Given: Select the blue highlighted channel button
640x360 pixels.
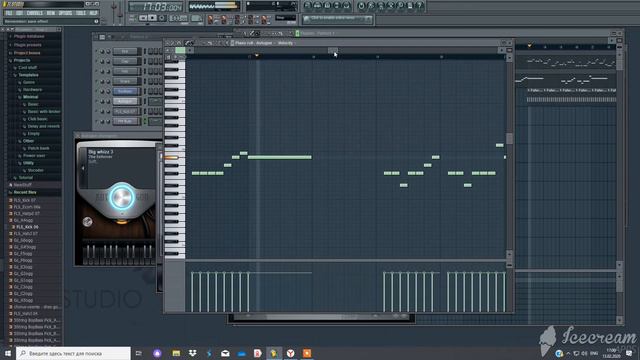Looking at the screenshot, I should 125,91.
